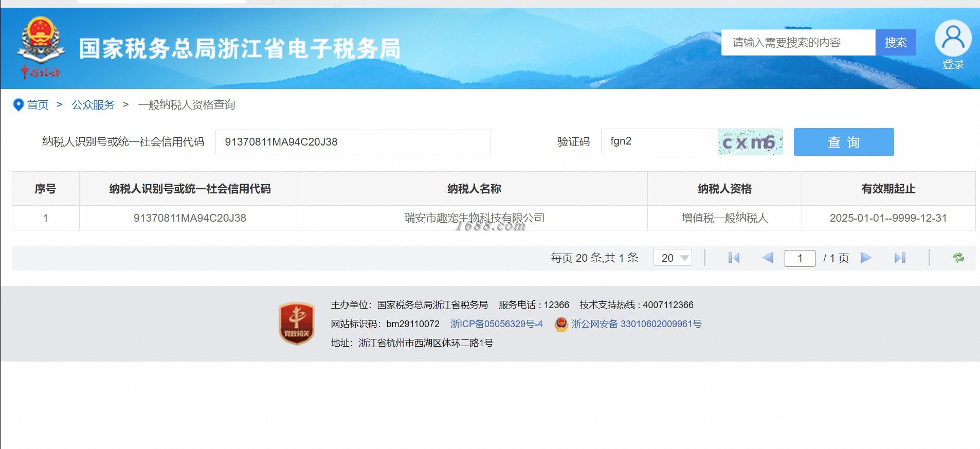Click the page number input box
This screenshot has height=449, width=980.
pyautogui.click(x=800, y=258)
